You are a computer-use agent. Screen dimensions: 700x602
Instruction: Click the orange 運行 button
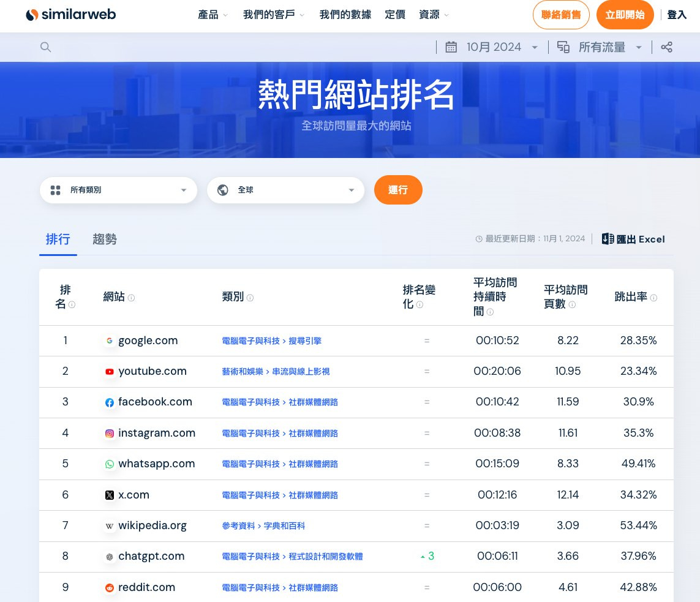(x=398, y=190)
